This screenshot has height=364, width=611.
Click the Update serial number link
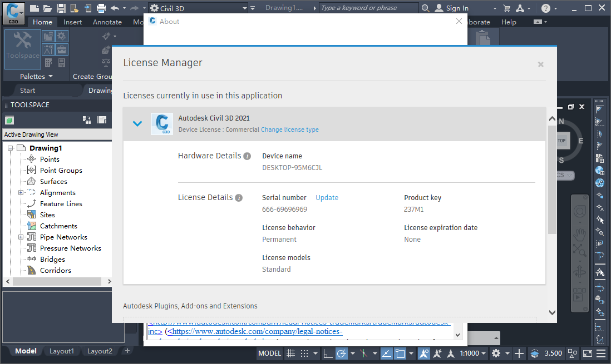[x=327, y=197]
